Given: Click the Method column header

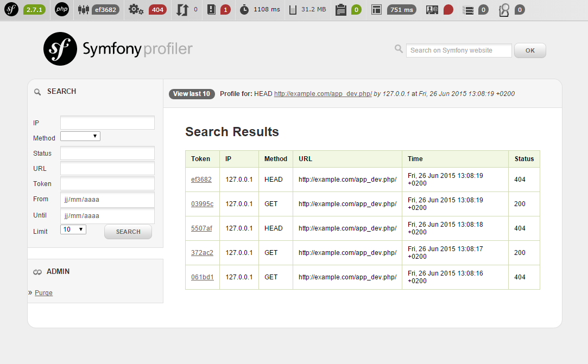Looking at the screenshot, I should (x=276, y=159).
